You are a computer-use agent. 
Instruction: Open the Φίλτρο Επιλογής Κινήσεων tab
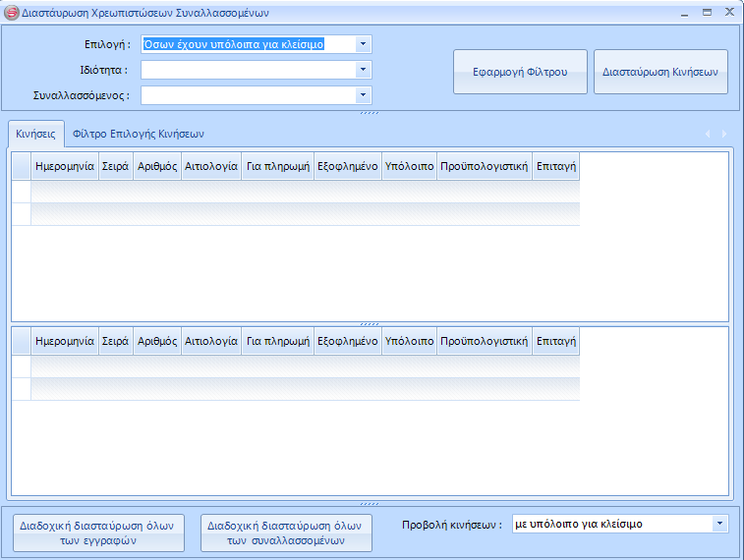(139, 134)
